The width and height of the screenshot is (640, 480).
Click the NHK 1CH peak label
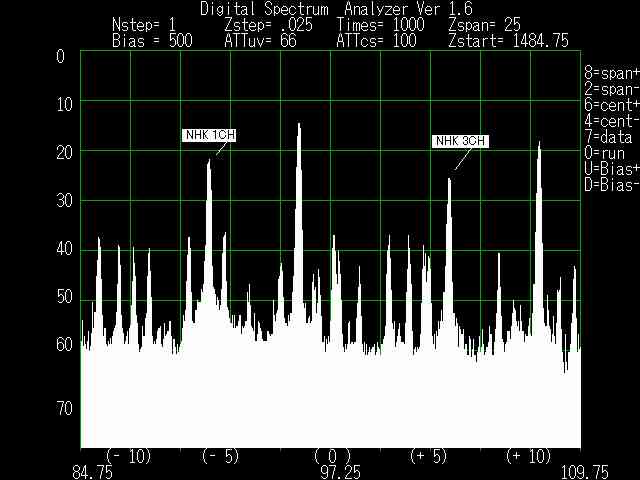209,135
